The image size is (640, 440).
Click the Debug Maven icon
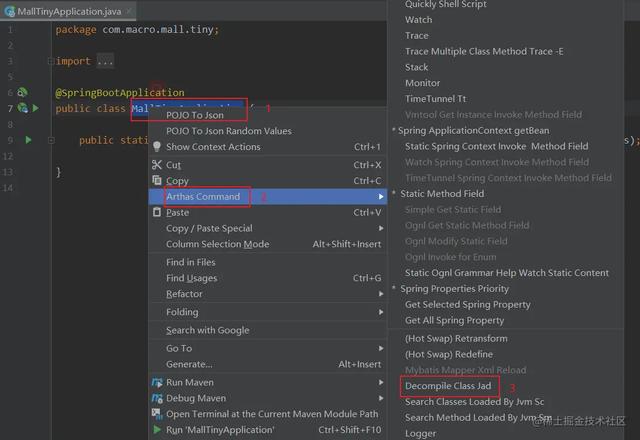click(x=156, y=398)
